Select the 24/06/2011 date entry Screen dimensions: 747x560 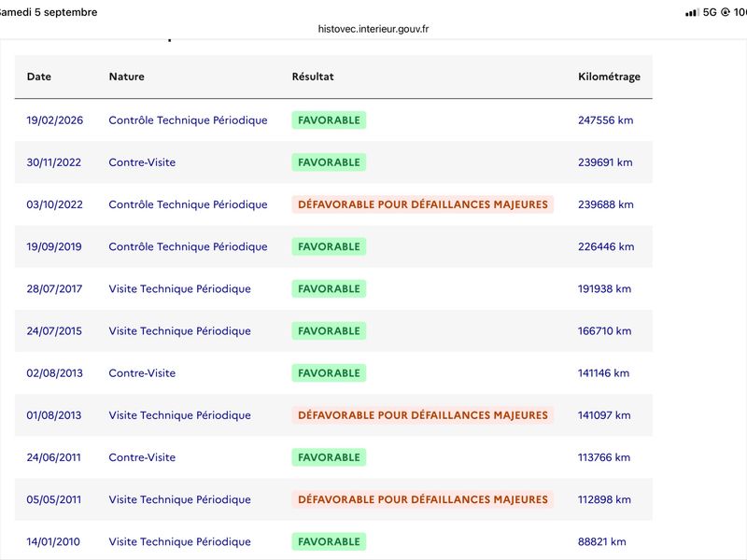coord(54,457)
